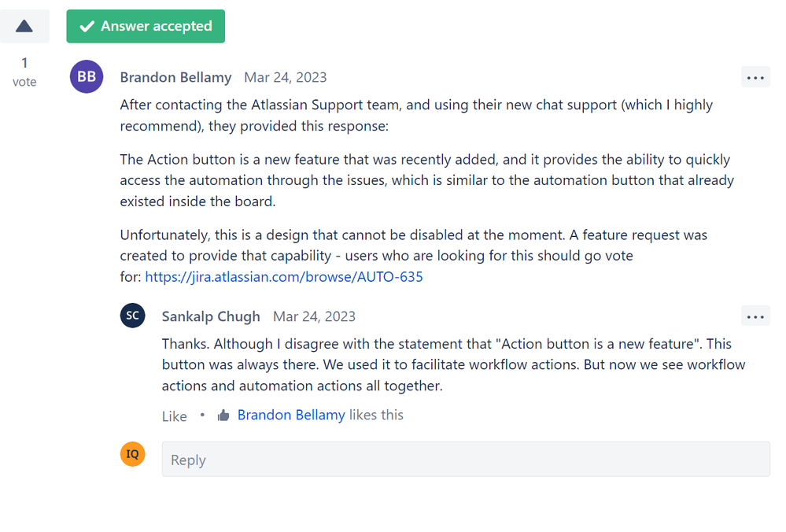Viewport: 786px width, 532px height.
Task: Click the green Answer accepted badge
Action: pos(146,26)
